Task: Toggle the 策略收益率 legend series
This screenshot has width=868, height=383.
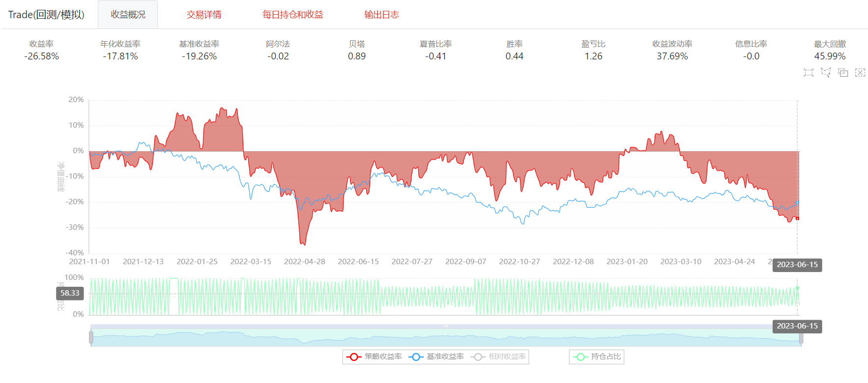Action: (374, 356)
